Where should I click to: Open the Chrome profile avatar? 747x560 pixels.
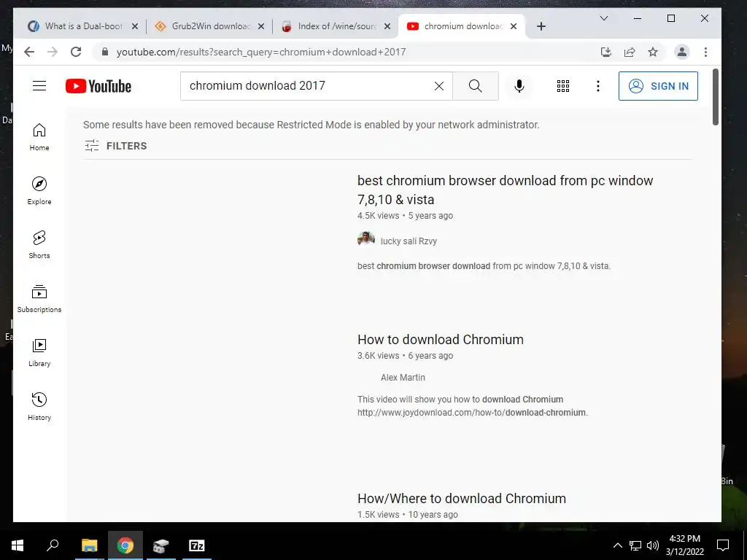click(x=682, y=52)
